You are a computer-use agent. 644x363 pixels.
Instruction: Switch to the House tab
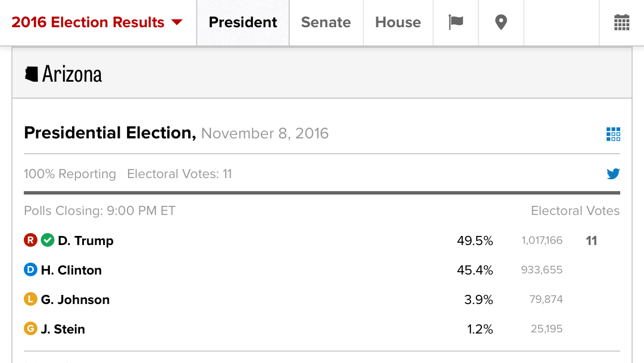tap(398, 22)
